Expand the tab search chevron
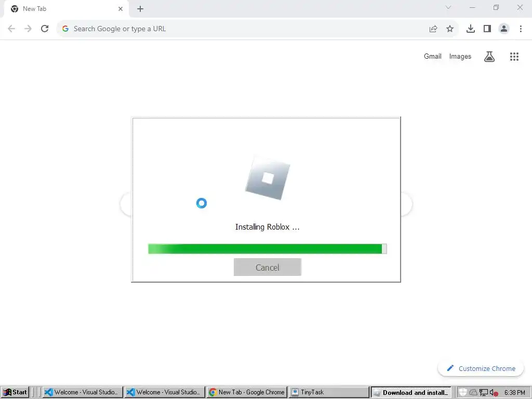 (448, 7)
